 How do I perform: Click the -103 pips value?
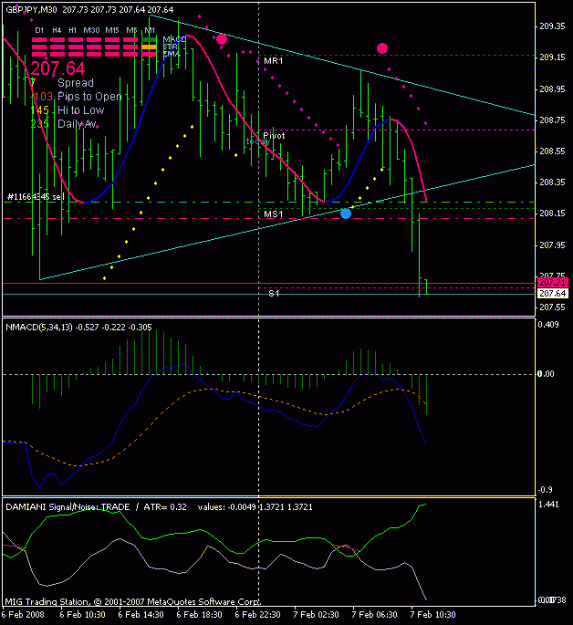[x=41, y=96]
